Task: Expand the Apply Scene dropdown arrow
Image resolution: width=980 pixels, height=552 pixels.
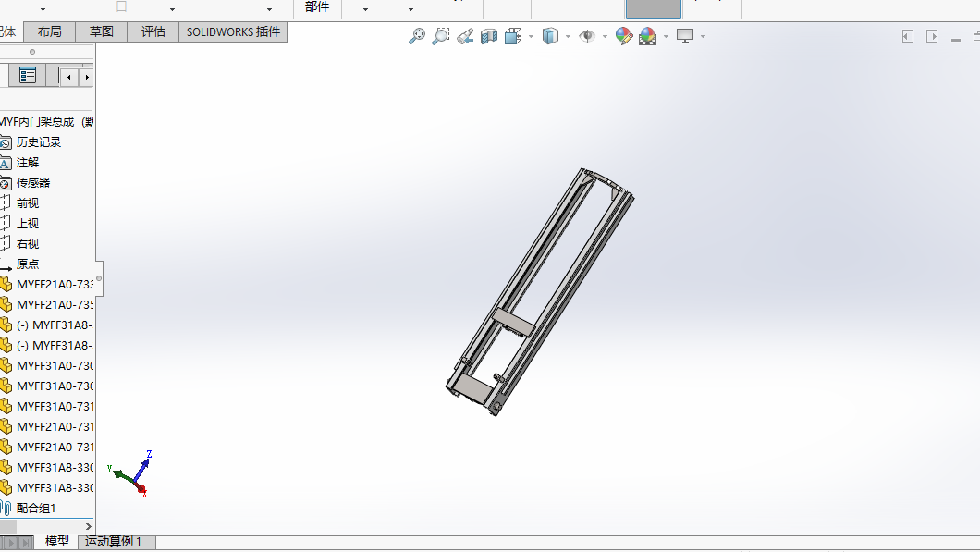Action: click(667, 36)
